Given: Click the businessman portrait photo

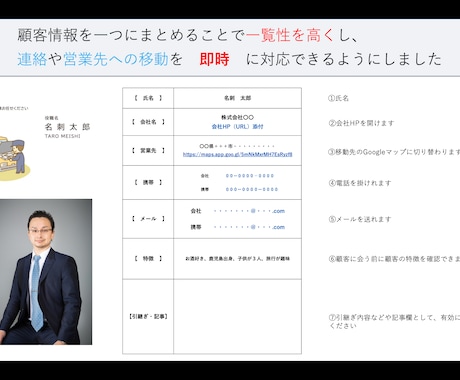Looking at the screenshot, I should [x=46, y=272].
